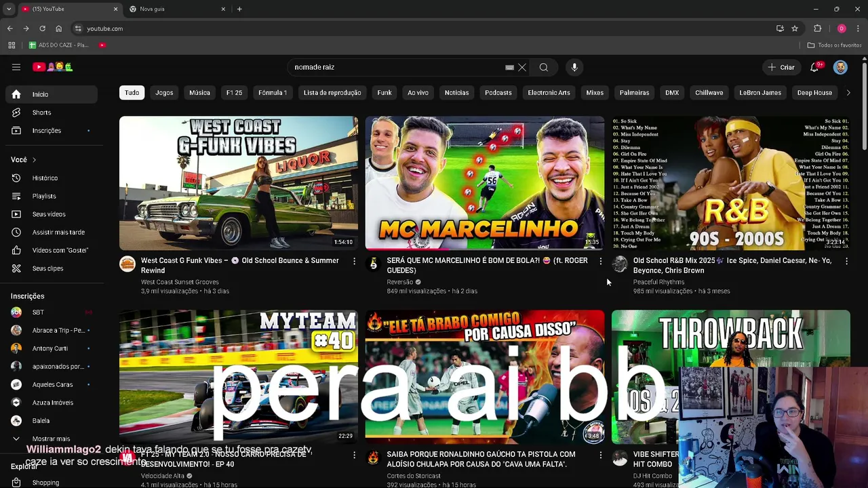Select the LeBron James filter chip

(x=760, y=93)
